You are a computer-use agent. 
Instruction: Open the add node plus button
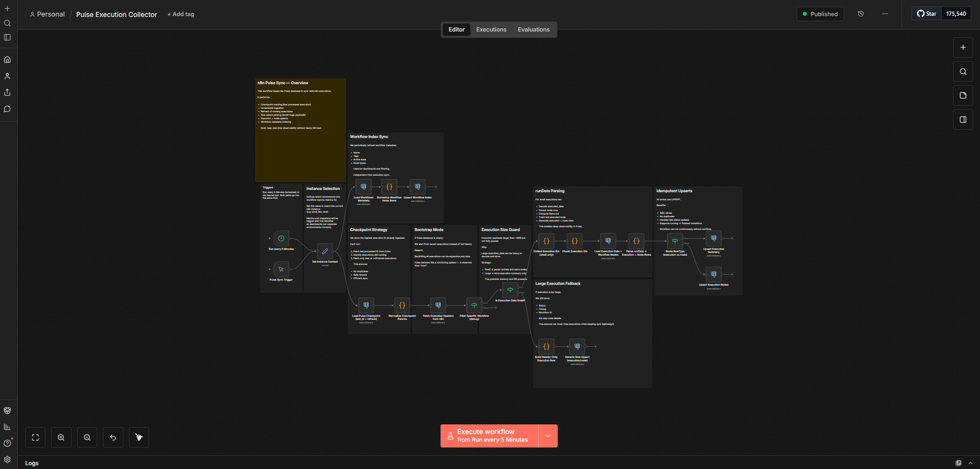click(963, 47)
